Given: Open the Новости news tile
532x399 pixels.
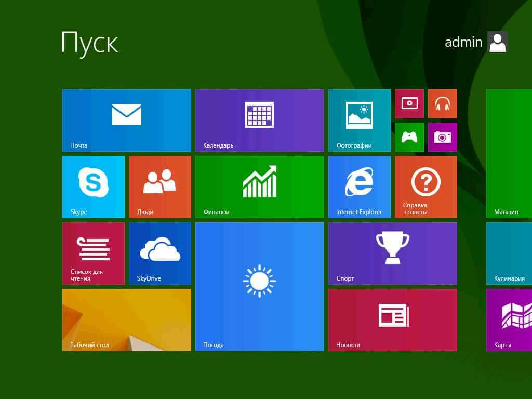Looking at the screenshot, I should pyautogui.click(x=392, y=320).
